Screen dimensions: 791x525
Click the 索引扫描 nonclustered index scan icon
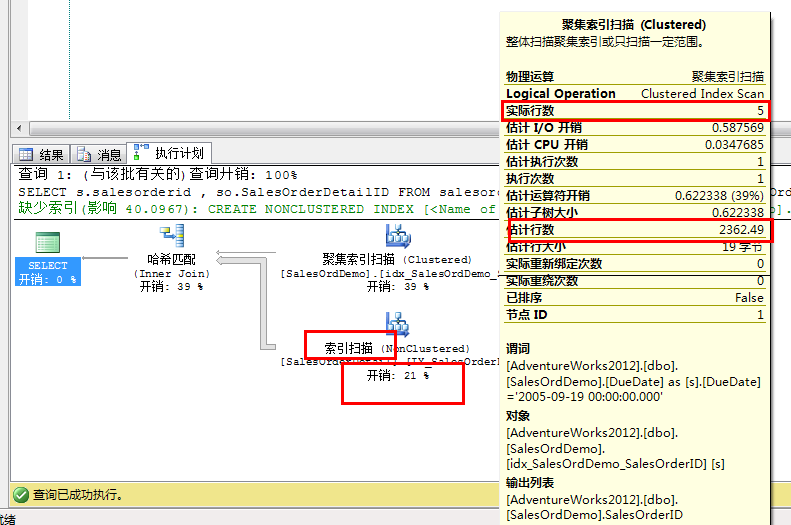[398, 325]
